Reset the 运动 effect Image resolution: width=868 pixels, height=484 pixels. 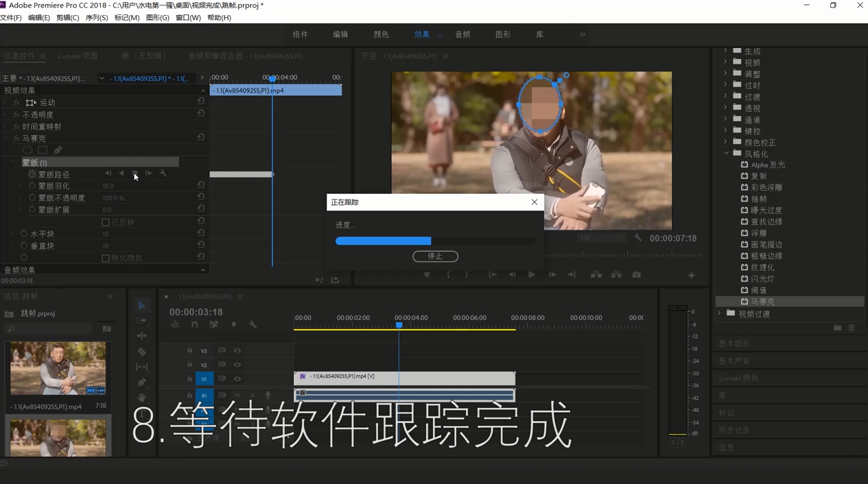[x=201, y=101]
